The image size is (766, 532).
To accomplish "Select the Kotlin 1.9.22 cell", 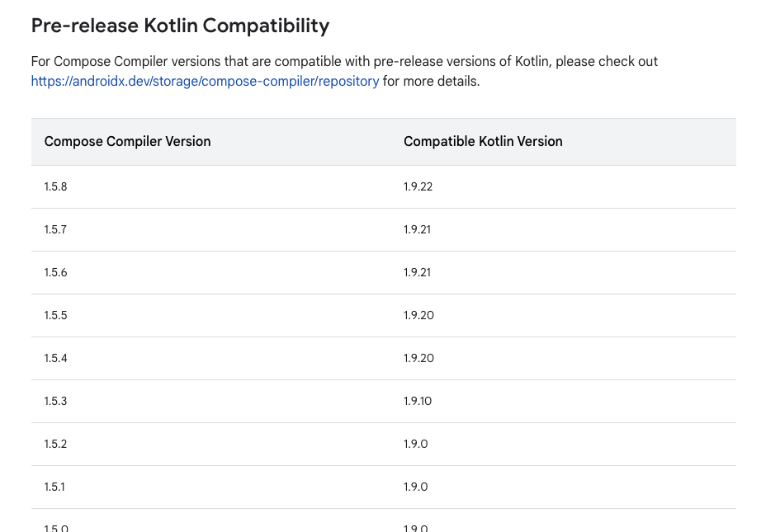I will [418, 186].
